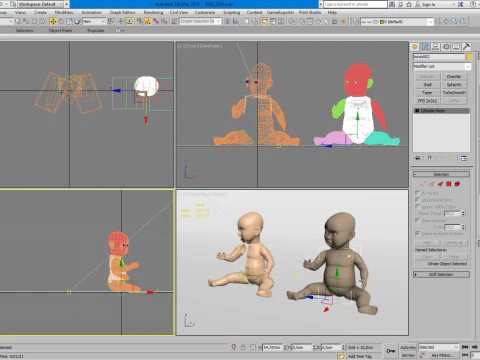Open the Graph Editors menu
The height and width of the screenshot is (360, 480).
point(122,12)
